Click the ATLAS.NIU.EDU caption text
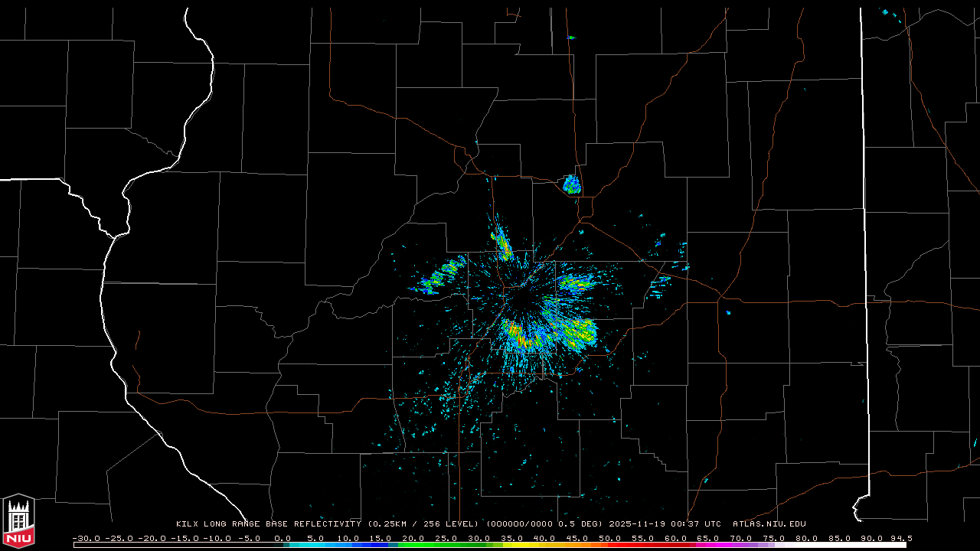Viewport: 980px width, 551px height. click(x=769, y=524)
